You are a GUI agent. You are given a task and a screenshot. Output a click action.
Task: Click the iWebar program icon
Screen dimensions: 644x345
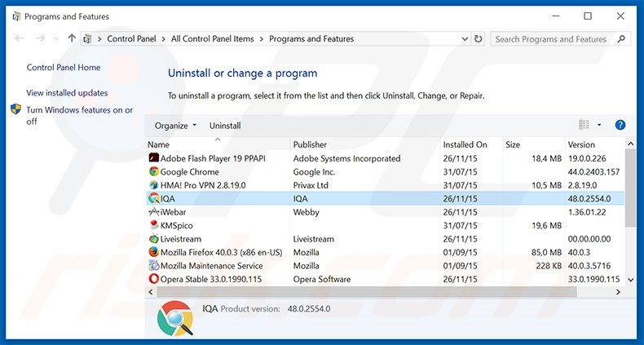153,212
